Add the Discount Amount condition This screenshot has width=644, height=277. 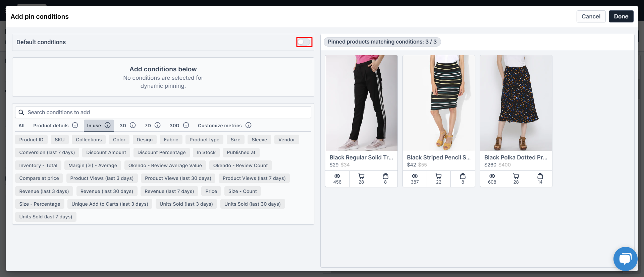[106, 152]
